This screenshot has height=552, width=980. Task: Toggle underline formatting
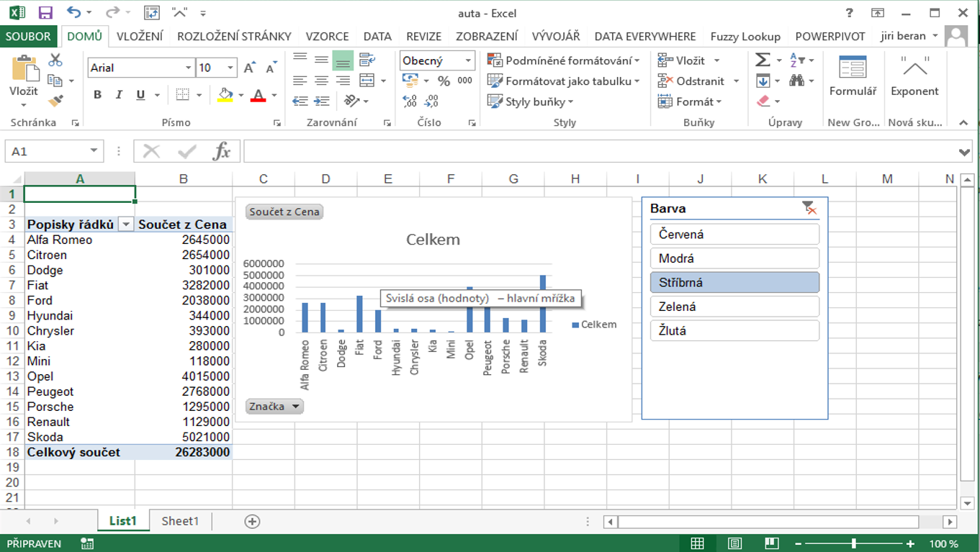click(140, 95)
